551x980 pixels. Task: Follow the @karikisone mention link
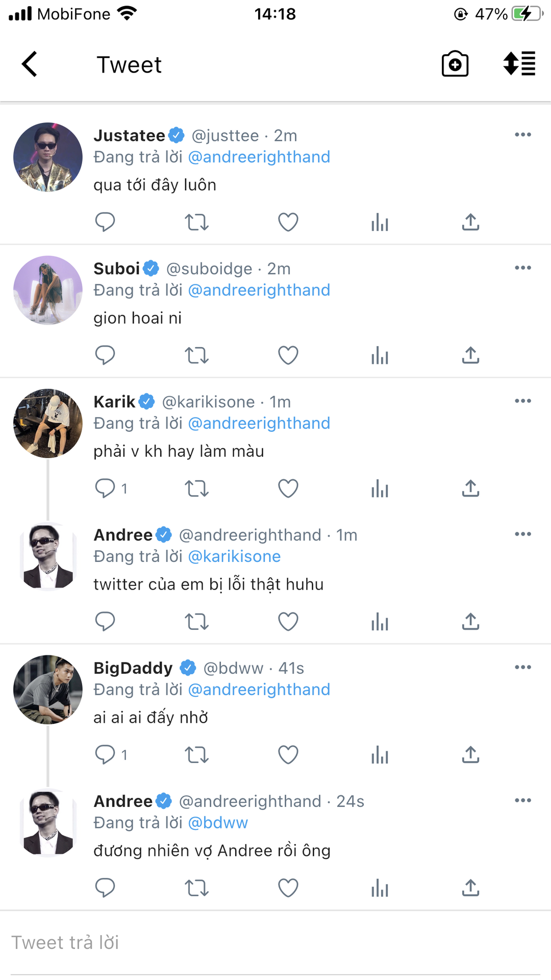[x=235, y=557]
